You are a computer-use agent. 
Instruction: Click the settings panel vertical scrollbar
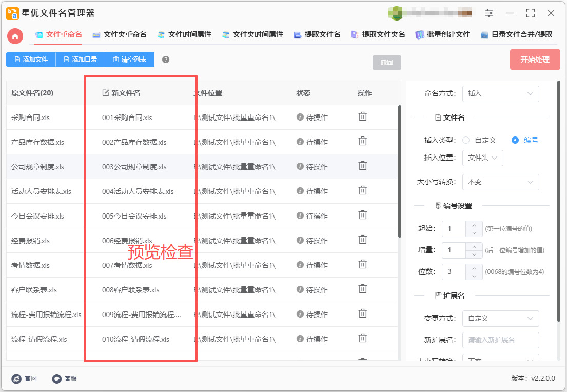point(559,201)
